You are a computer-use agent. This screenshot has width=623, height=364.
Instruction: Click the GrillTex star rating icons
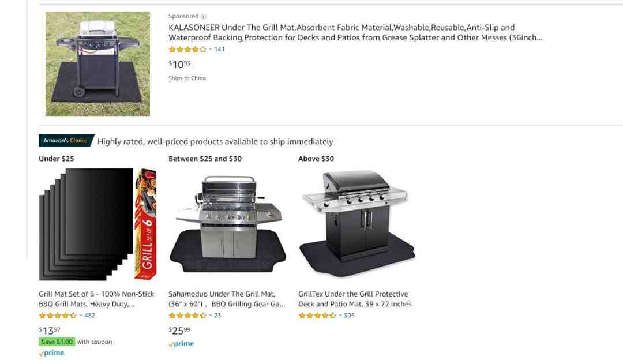pos(317,316)
